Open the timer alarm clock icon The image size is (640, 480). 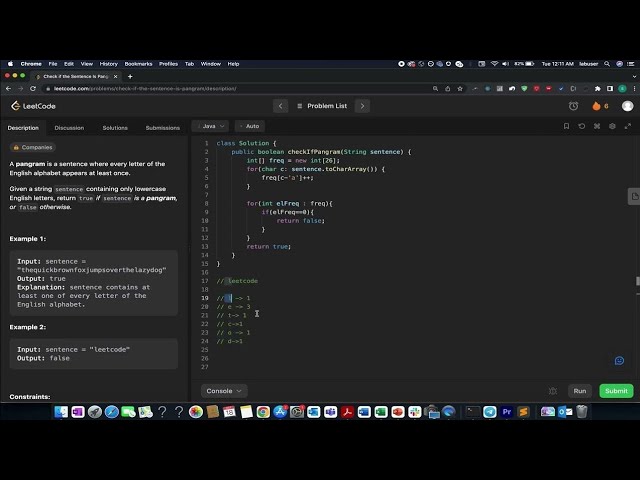click(x=573, y=106)
